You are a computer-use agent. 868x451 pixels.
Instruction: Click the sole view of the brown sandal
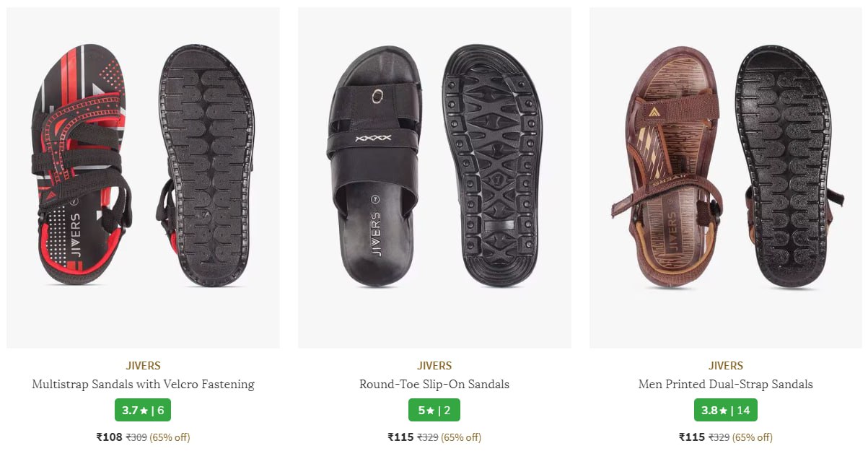click(784, 167)
